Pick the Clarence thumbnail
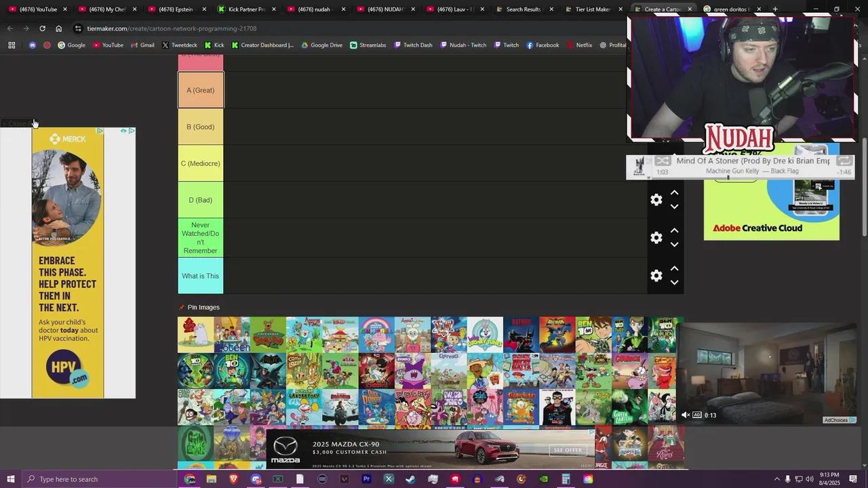The width and height of the screenshot is (868, 488). [449, 371]
